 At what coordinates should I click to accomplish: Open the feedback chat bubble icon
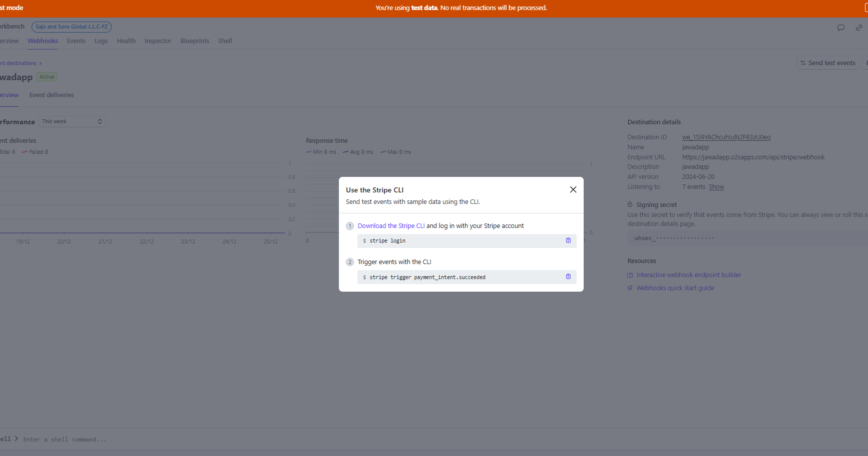click(841, 28)
